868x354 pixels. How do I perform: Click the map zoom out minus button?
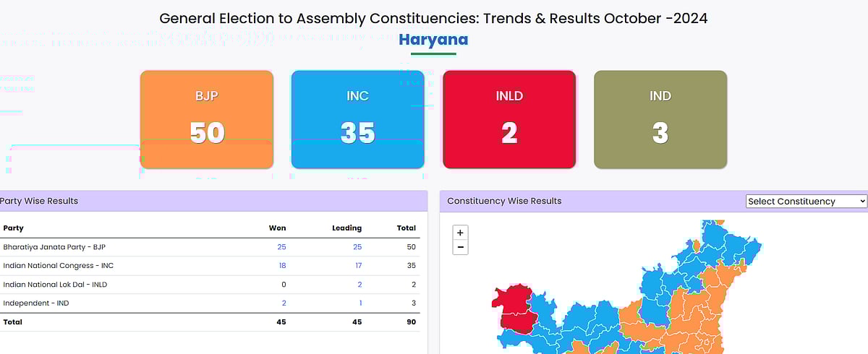point(461,248)
